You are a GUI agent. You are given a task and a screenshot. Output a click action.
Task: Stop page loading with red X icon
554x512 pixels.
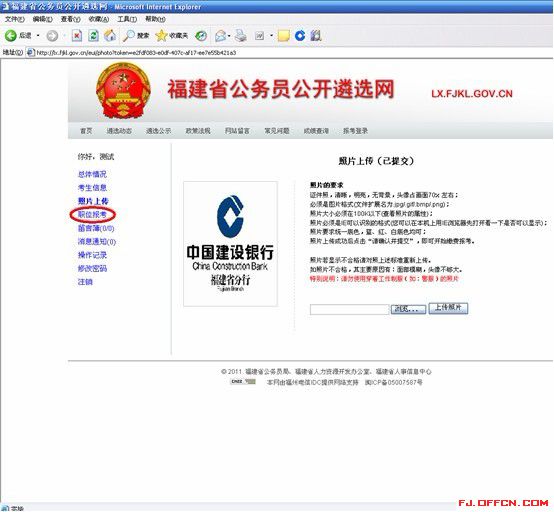click(x=77, y=36)
